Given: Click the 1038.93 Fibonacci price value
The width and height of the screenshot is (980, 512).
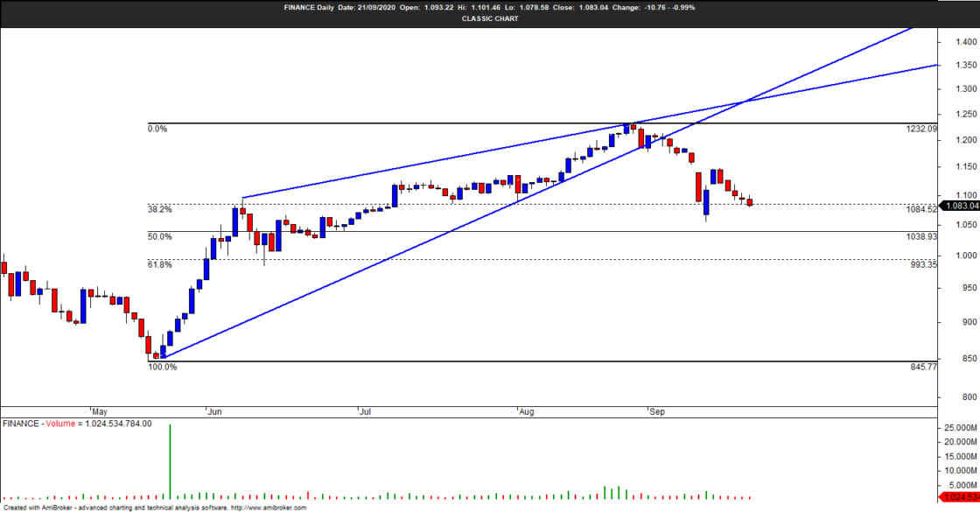Looking at the screenshot, I should (x=922, y=237).
